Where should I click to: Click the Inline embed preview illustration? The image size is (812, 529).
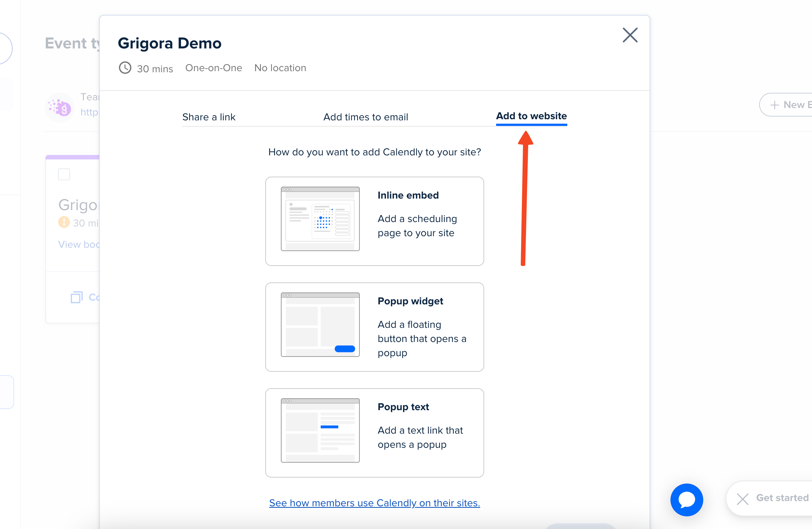point(320,219)
